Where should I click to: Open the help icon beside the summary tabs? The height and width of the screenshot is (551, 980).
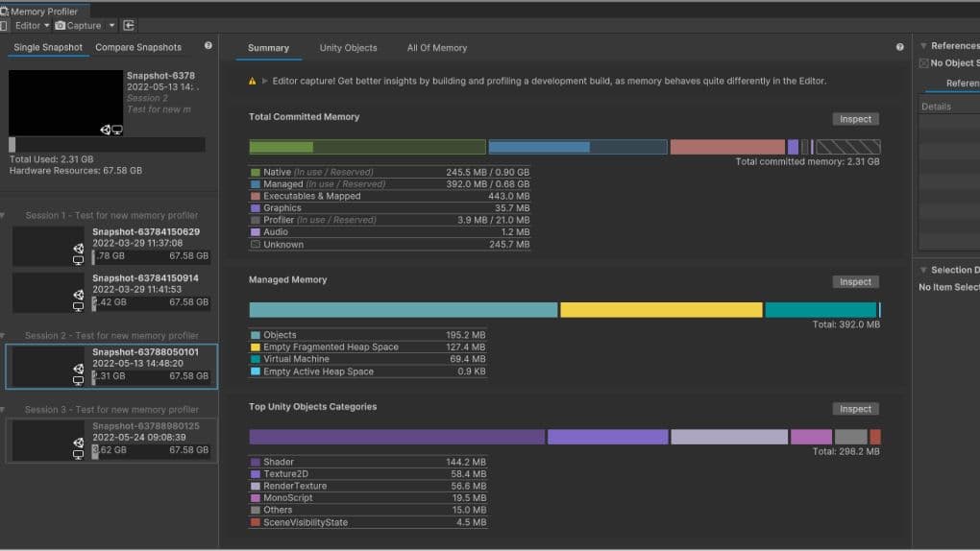pos(900,47)
